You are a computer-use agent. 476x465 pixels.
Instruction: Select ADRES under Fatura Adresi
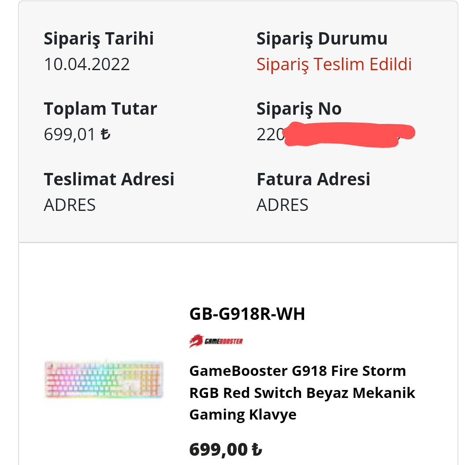(x=283, y=205)
